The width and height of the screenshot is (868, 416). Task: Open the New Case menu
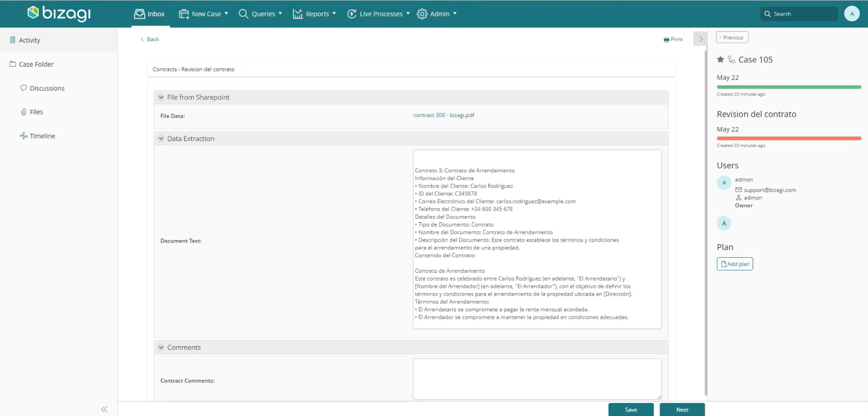point(203,14)
